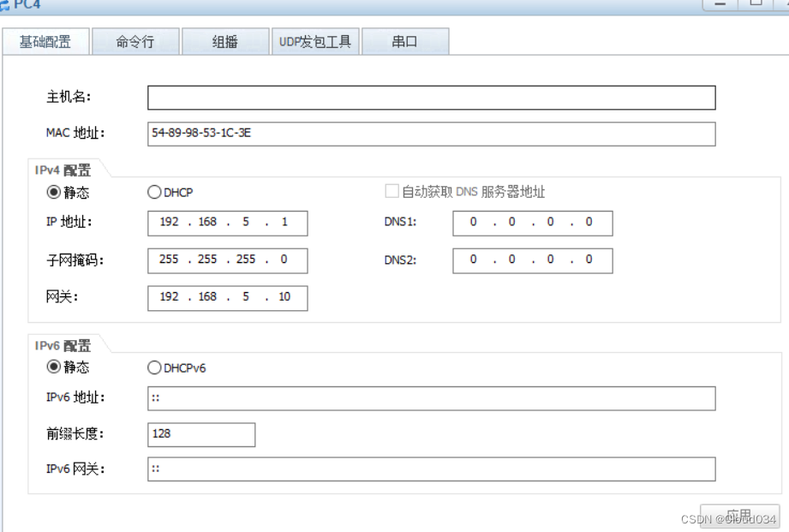This screenshot has height=532, width=789.
Task: Toggle 自动获取 DNS 服务器地址 checkbox
Action: pos(392,191)
